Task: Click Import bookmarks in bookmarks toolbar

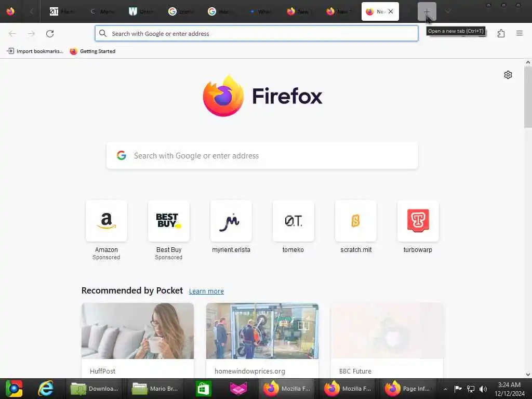Action: [35, 51]
